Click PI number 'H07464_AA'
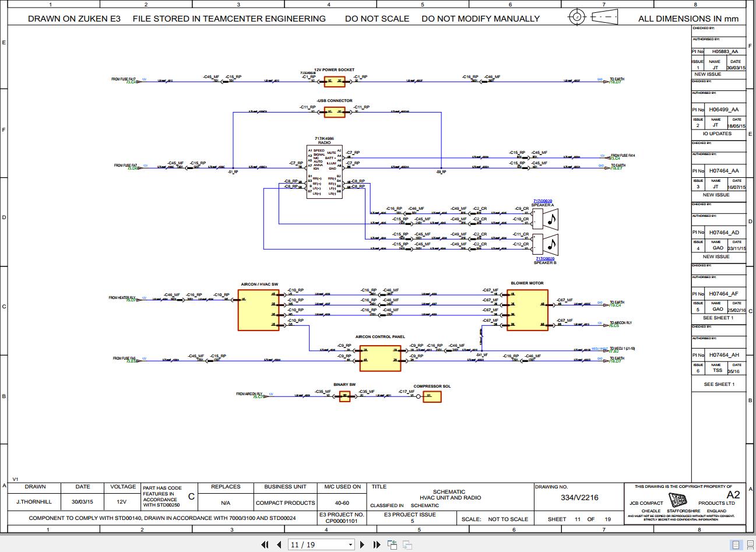 724,171
